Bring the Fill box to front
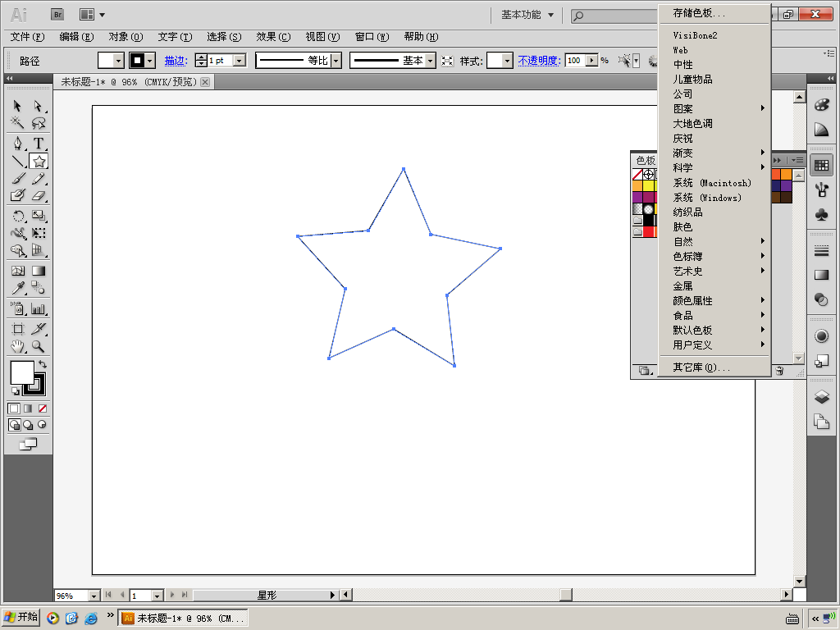The image size is (840, 630). [22, 372]
